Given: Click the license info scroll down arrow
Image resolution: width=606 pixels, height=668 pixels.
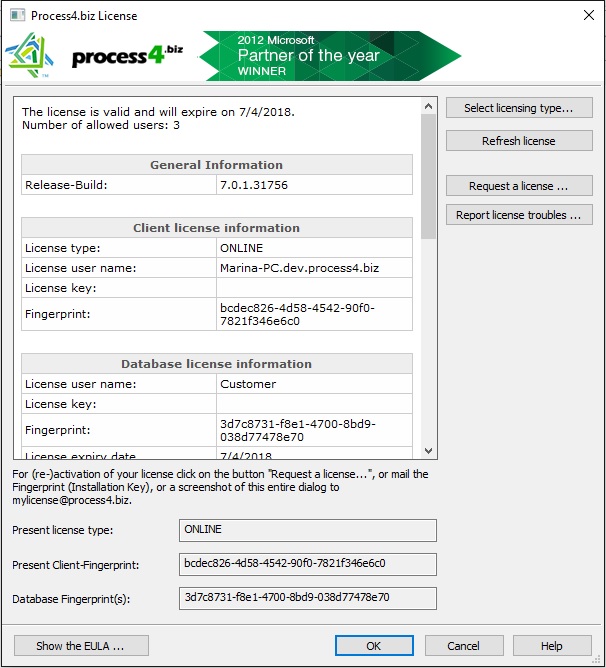Looking at the screenshot, I should click(428, 450).
